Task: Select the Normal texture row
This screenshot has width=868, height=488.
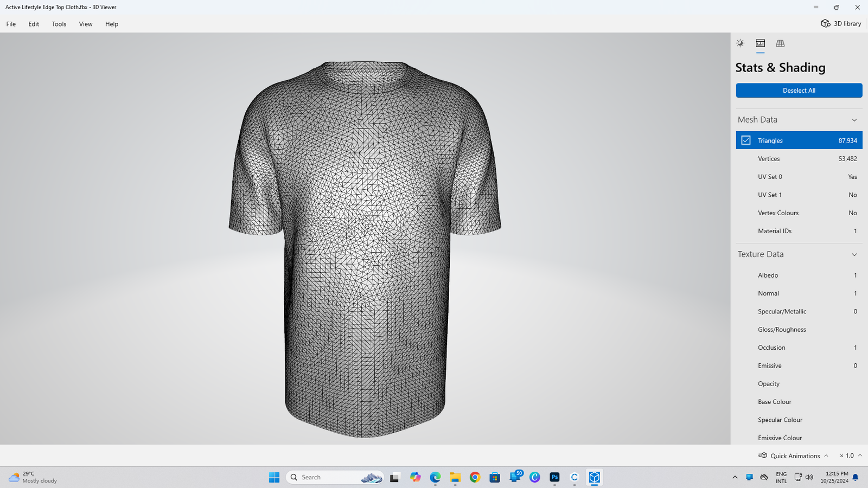Action: click(799, 293)
